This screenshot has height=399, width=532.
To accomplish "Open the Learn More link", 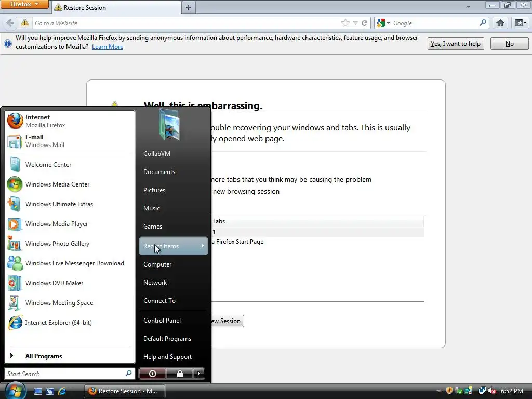I will (108, 47).
